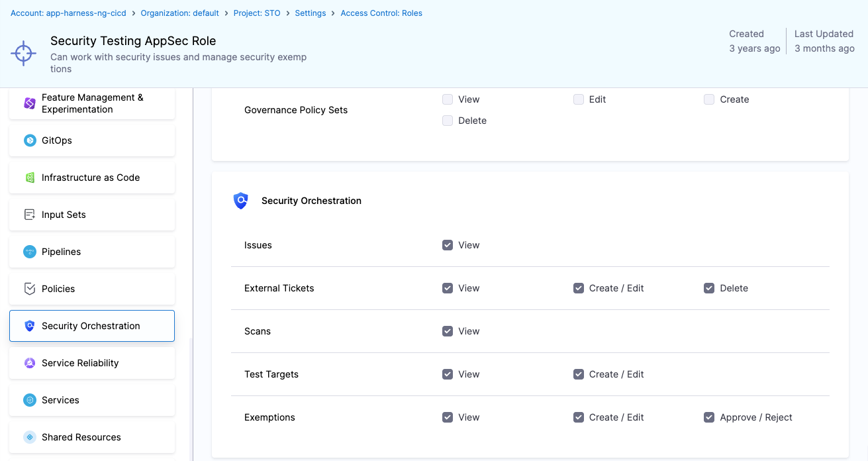The width and height of the screenshot is (868, 461).
Task: Click the Feature Management & Experimentation icon
Action: [30, 103]
